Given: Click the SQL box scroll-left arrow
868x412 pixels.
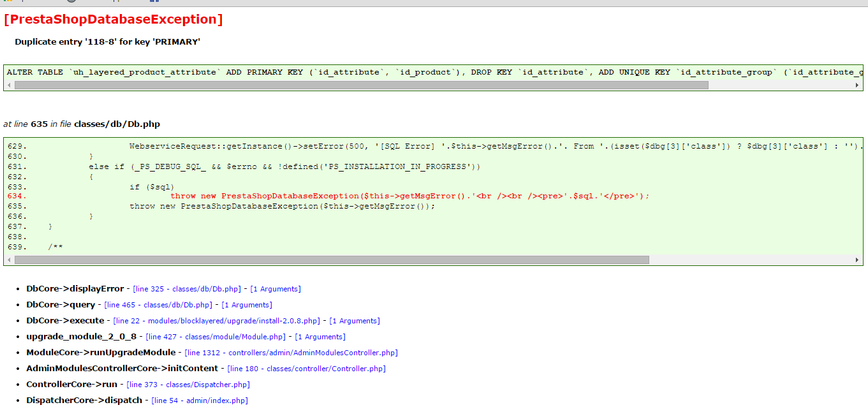Looking at the screenshot, I should point(9,85).
